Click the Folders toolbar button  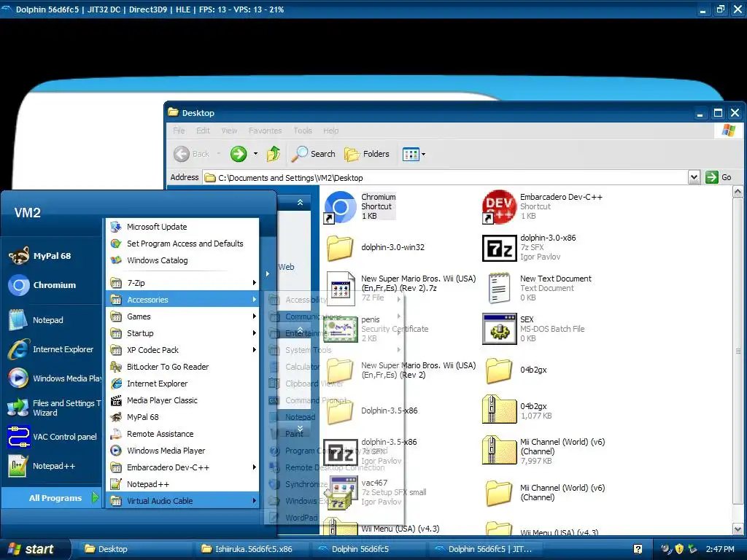tap(368, 154)
